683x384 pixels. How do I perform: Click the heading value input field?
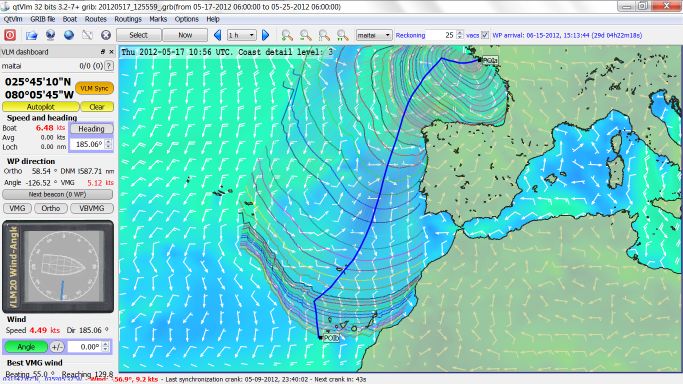pos(88,144)
